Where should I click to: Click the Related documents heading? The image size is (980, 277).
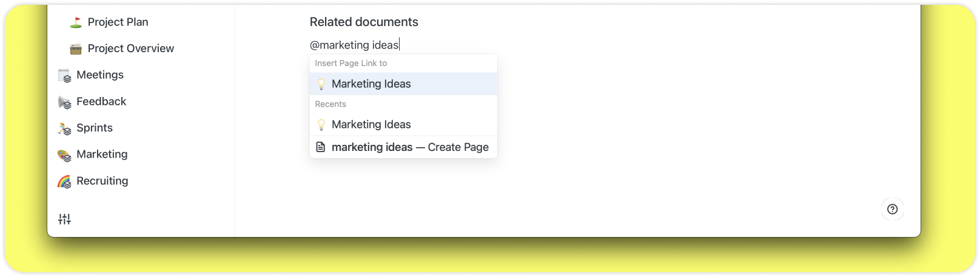coord(364,22)
